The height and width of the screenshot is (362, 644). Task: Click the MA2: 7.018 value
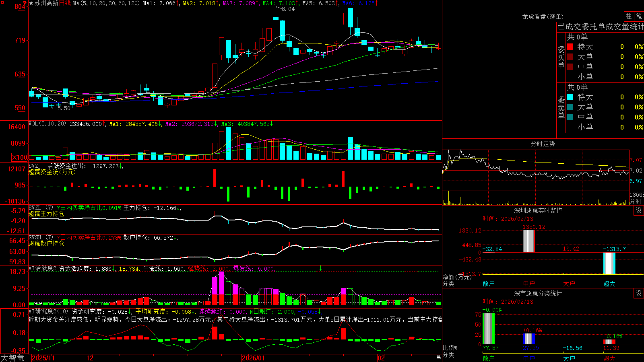[x=199, y=3]
